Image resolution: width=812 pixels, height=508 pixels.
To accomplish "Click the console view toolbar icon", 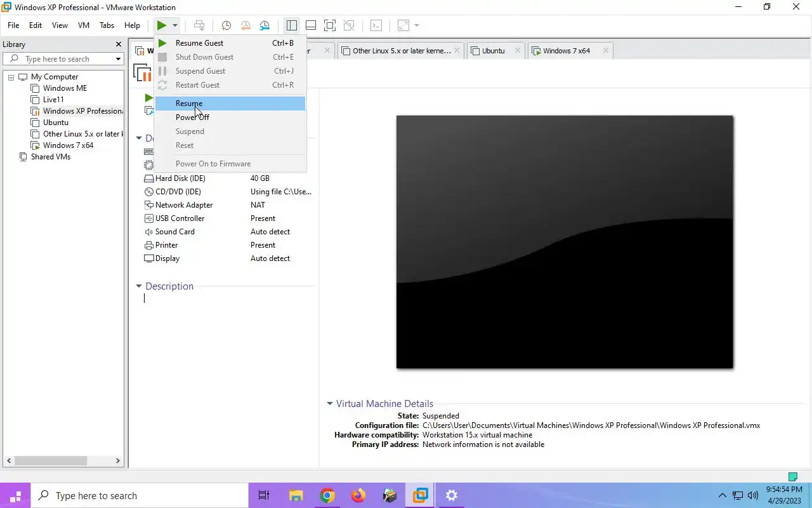I will coord(376,25).
